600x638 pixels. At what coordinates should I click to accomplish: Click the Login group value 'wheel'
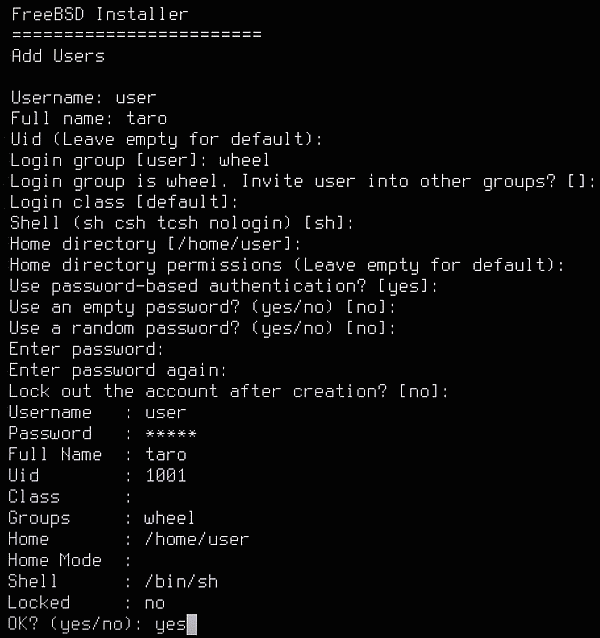point(244,160)
